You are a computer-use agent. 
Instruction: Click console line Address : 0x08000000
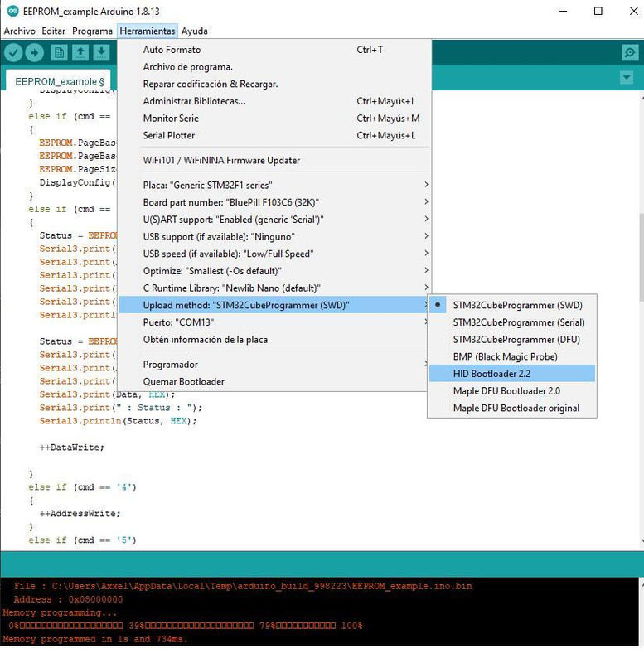click(x=68, y=599)
